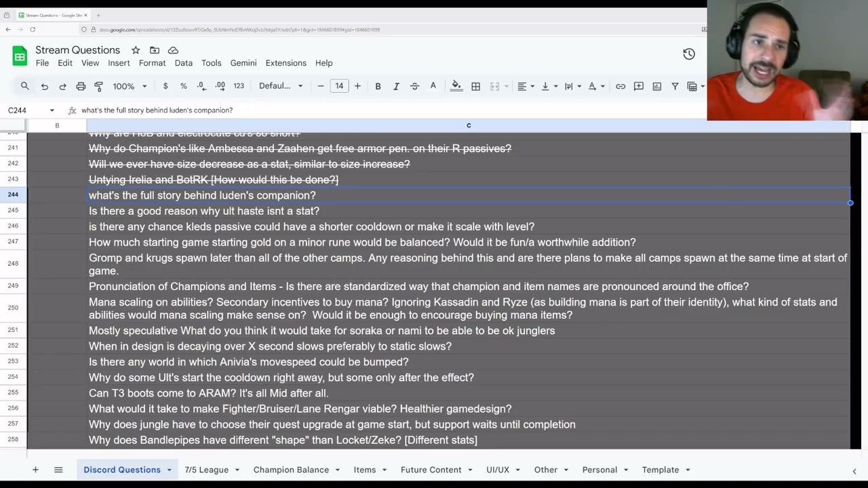Toggle bold formatting

pyautogui.click(x=378, y=86)
